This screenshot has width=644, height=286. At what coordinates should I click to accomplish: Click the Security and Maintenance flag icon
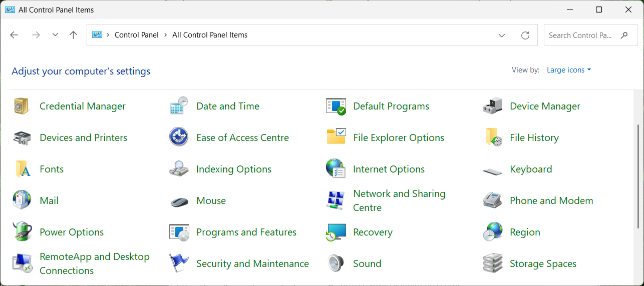click(x=179, y=263)
